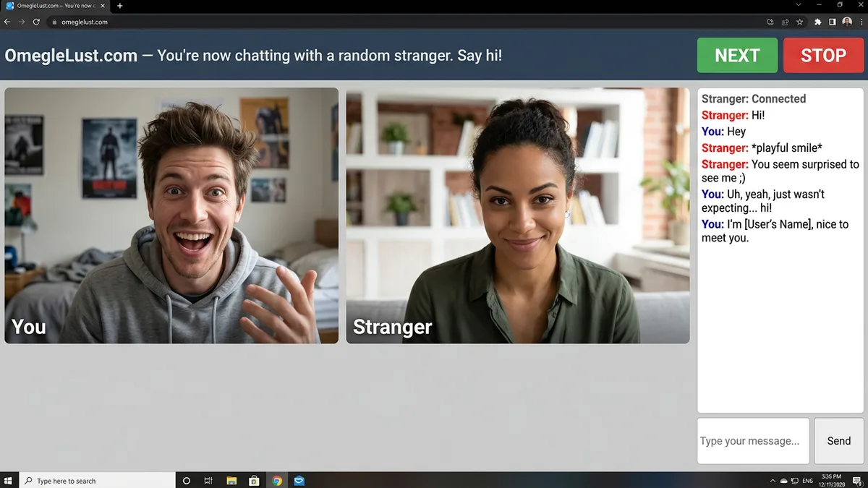Image resolution: width=868 pixels, height=488 pixels.
Task: Reload the page with the refresh icon
Action: click(x=36, y=22)
